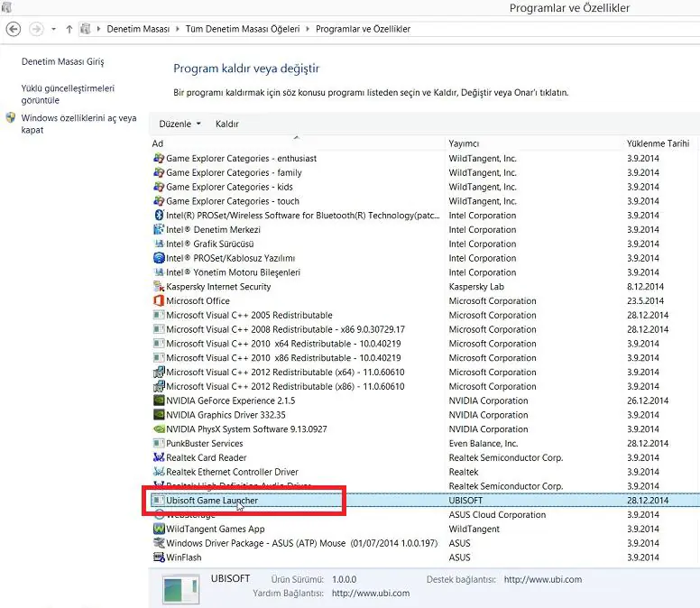The height and width of the screenshot is (608, 700).
Task: Open the Denetim Masası Giriş link
Action: click(62, 62)
